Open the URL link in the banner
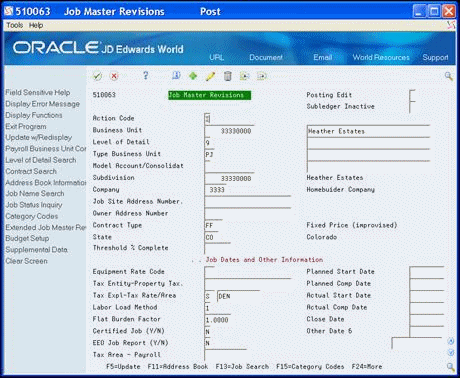460x378 pixels. point(217,57)
